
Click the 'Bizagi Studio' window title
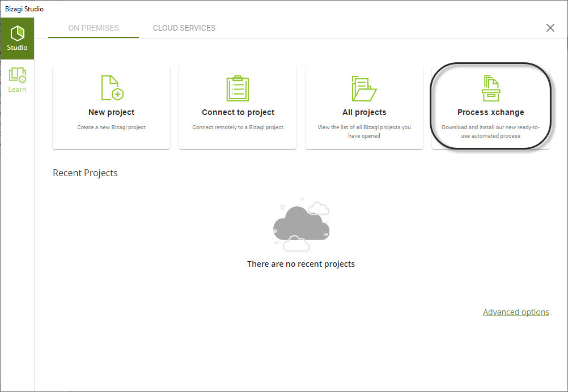pyautogui.click(x=24, y=8)
